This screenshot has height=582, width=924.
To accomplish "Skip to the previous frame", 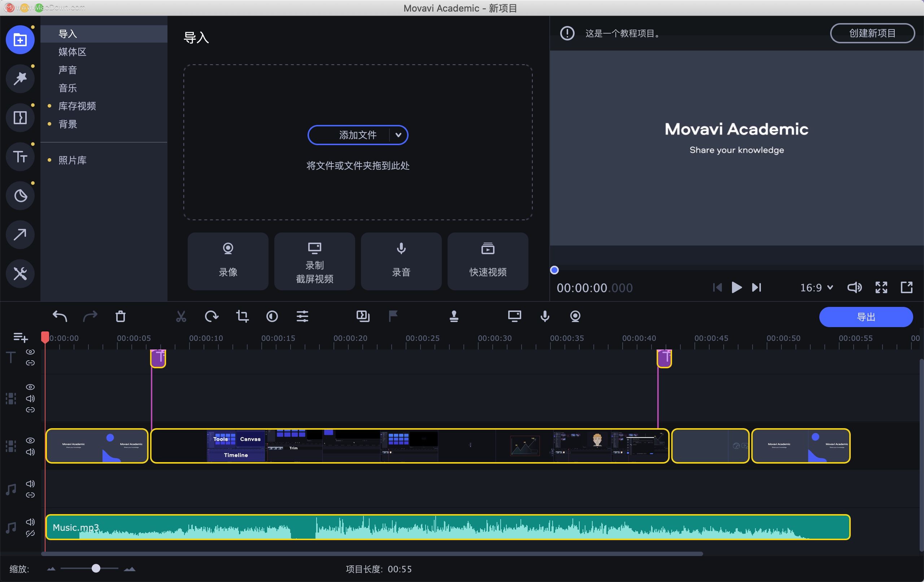I will [x=717, y=287].
